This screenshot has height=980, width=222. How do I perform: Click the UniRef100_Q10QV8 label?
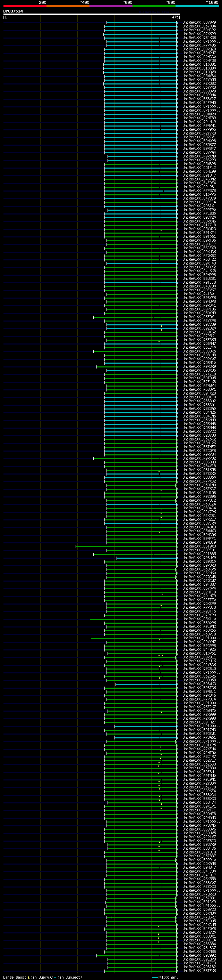click(x=199, y=72)
